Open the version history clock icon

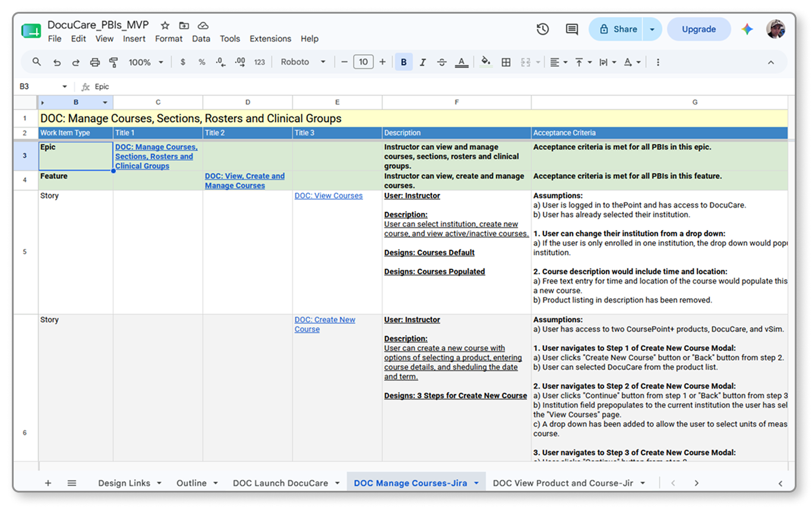click(x=542, y=29)
